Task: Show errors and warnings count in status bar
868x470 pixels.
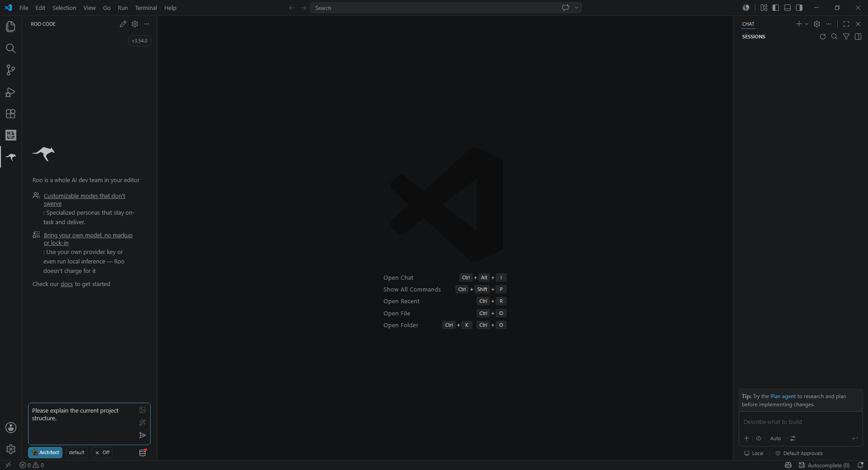Action: (x=32, y=465)
